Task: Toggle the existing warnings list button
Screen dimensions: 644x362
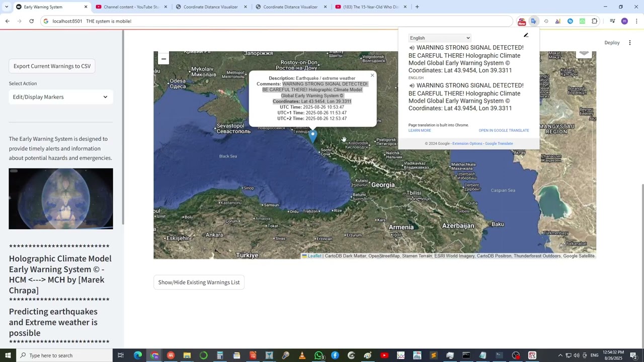Action: pos(199,282)
